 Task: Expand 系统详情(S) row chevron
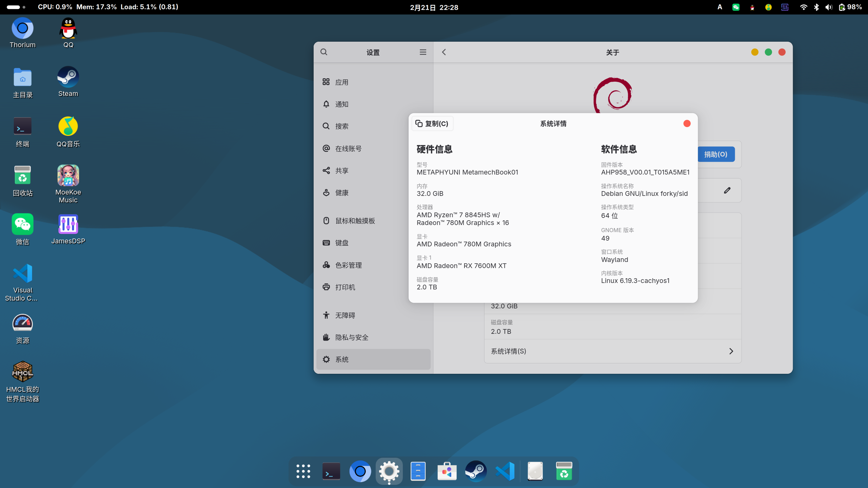[x=731, y=351]
